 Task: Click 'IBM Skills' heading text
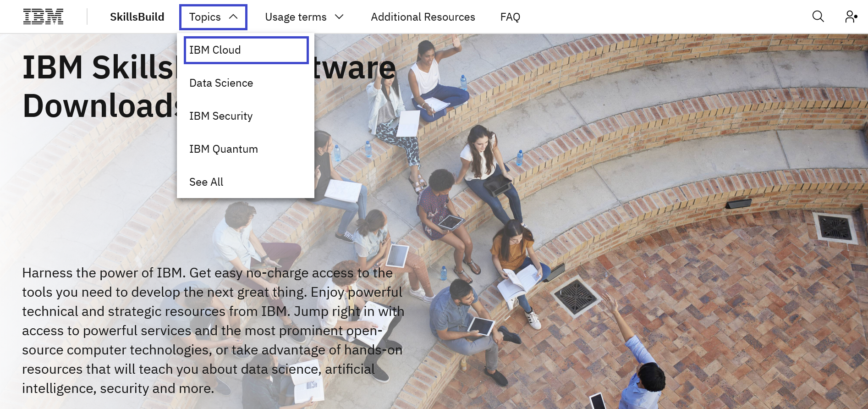point(99,67)
